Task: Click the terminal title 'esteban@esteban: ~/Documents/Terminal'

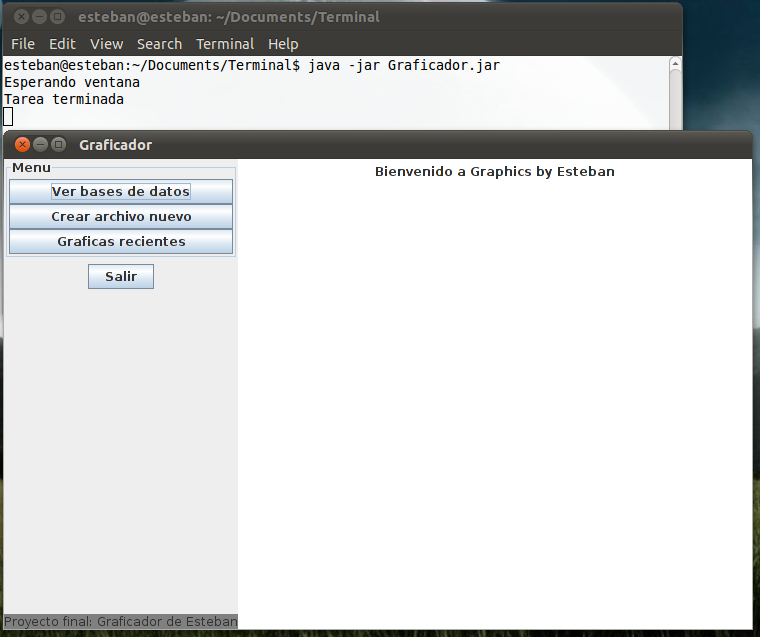Action: tap(229, 17)
